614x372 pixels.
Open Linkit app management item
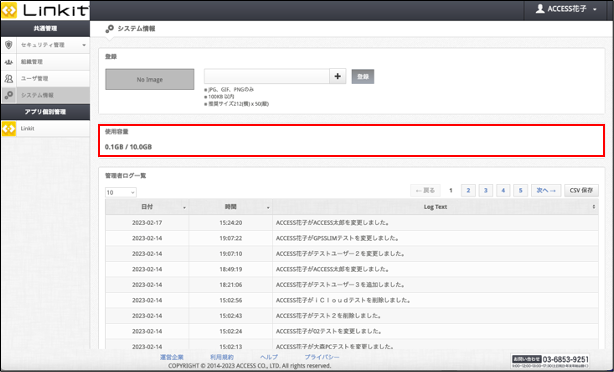coord(45,128)
